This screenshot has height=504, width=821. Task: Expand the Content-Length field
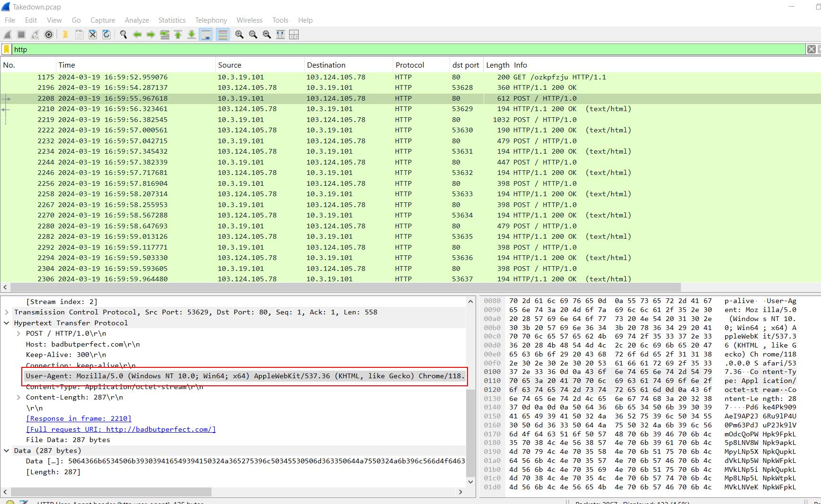(18, 397)
